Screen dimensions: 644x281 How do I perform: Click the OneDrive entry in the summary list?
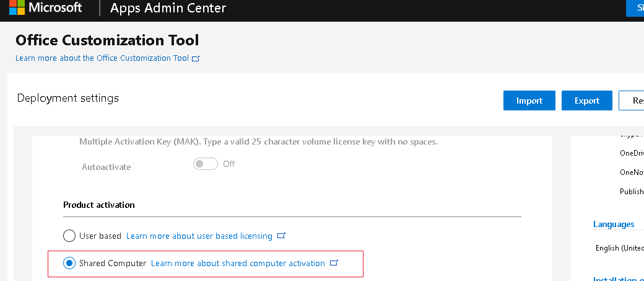point(632,153)
